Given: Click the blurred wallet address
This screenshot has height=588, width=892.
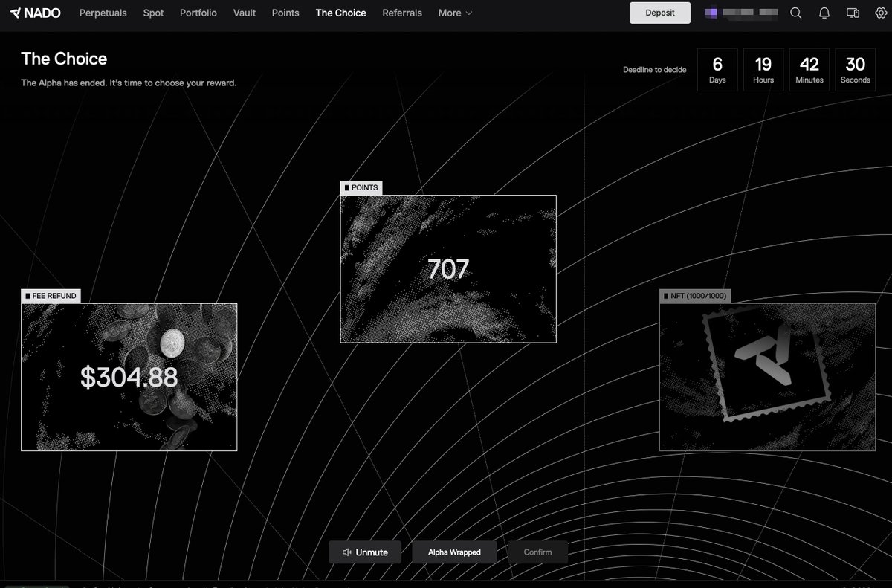Looking at the screenshot, I should pyautogui.click(x=751, y=13).
